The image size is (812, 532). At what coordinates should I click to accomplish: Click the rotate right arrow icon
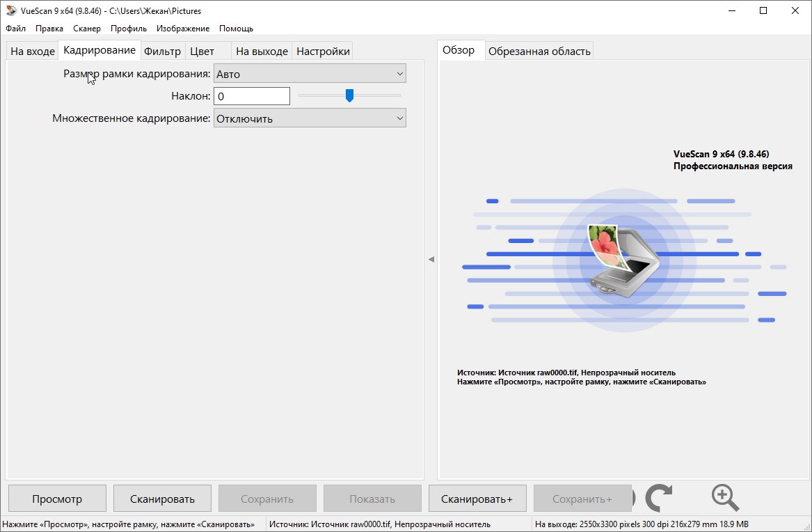(659, 498)
